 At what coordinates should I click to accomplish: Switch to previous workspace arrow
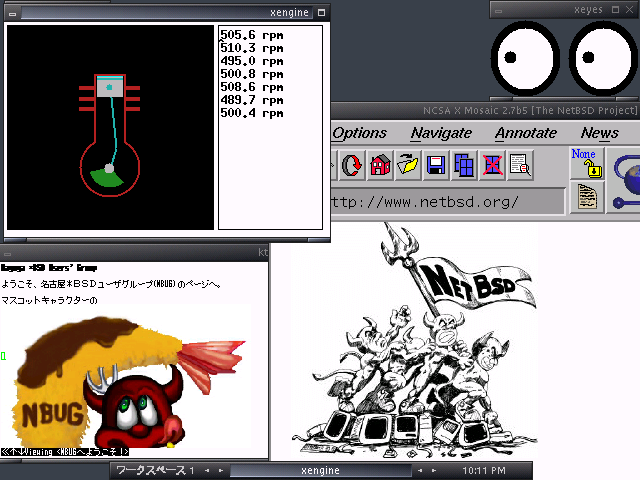(207, 471)
